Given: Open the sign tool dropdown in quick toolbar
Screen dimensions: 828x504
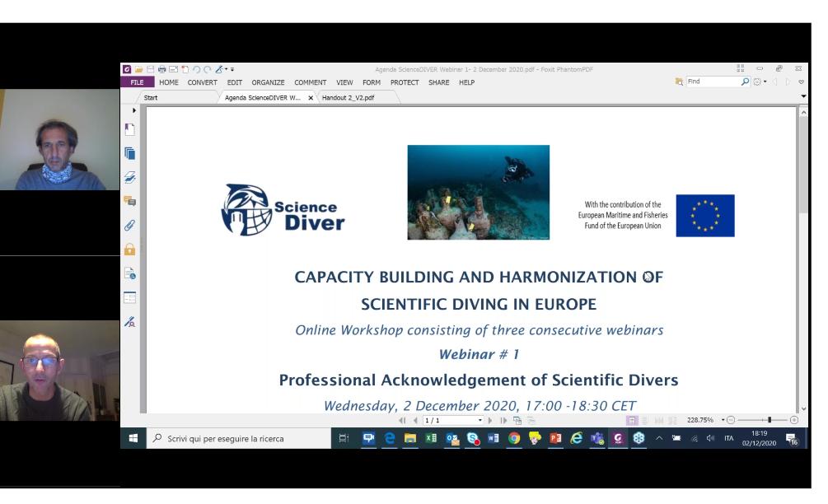Looking at the screenshot, I should (x=226, y=69).
